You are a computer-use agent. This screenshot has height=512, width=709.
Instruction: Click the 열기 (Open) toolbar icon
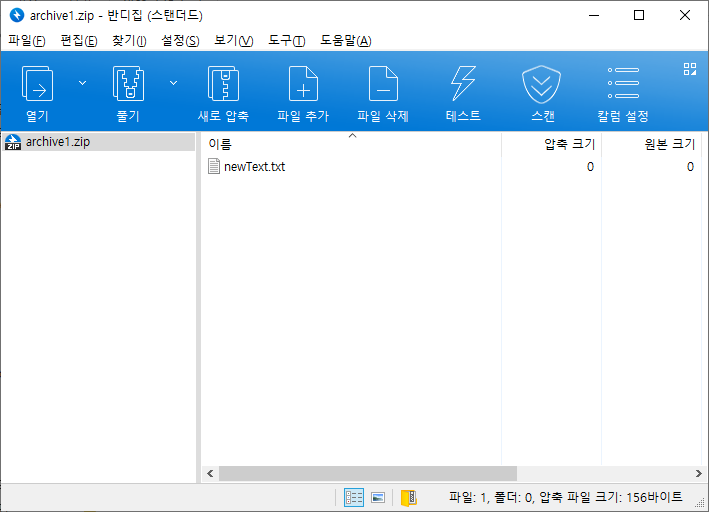pos(37,84)
